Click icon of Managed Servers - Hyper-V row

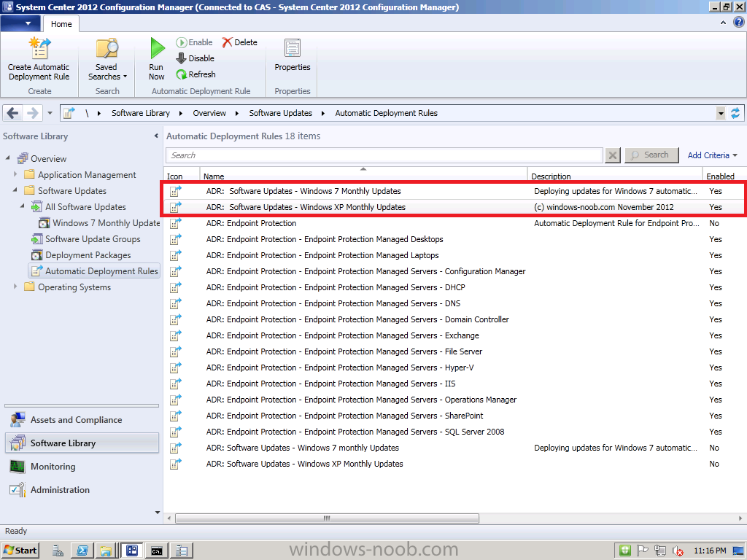pyautogui.click(x=176, y=367)
